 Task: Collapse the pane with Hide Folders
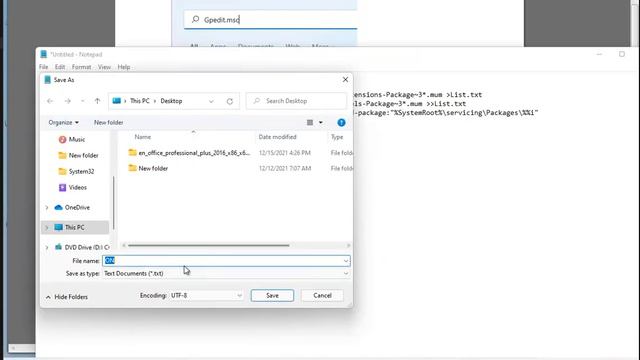click(67, 297)
